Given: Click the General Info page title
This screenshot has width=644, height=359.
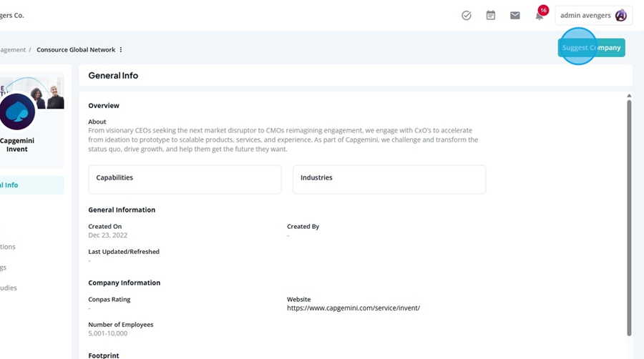Looking at the screenshot, I should (x=113, y=76).
